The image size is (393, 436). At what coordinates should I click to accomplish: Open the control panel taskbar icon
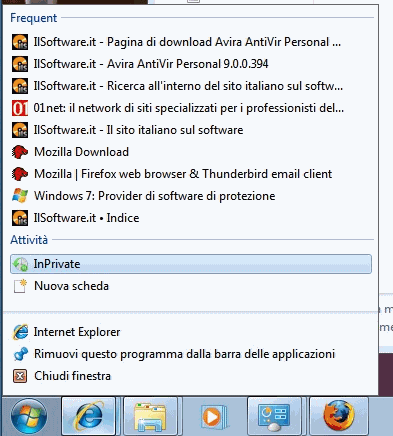tap(274, 417)
